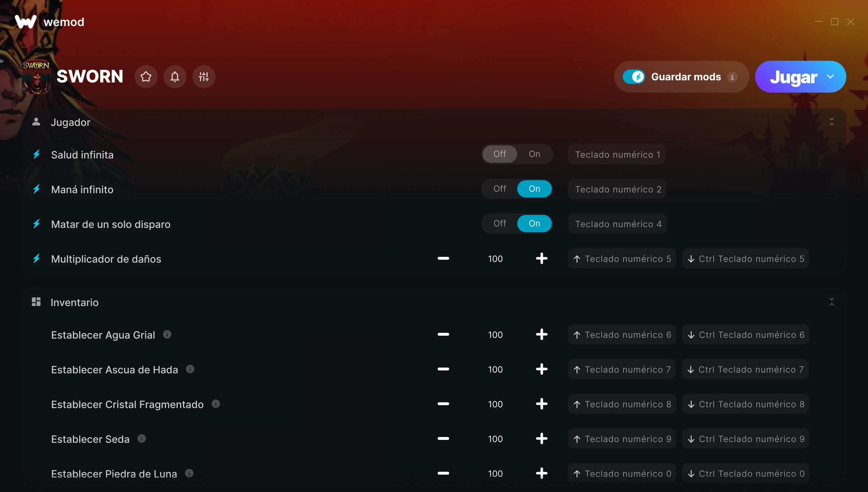This screenshot has height=492, width=868.
Task: Toggle the Guardar mods switch
Action: [x=634, y=77]
